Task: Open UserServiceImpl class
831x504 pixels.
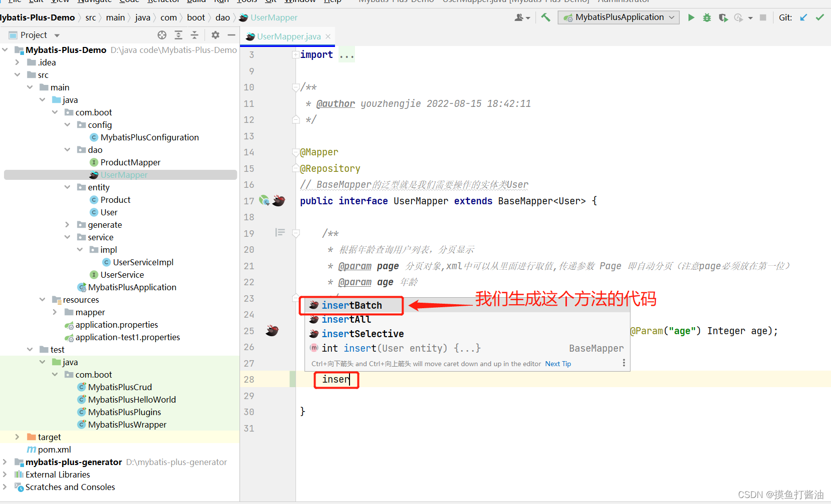Action: click(143, 262)
